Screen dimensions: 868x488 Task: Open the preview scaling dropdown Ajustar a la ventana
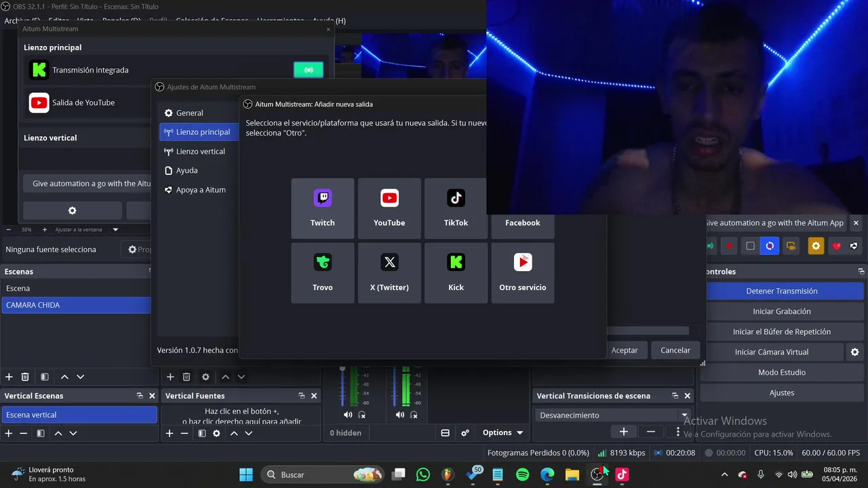(x=86, y=229)
